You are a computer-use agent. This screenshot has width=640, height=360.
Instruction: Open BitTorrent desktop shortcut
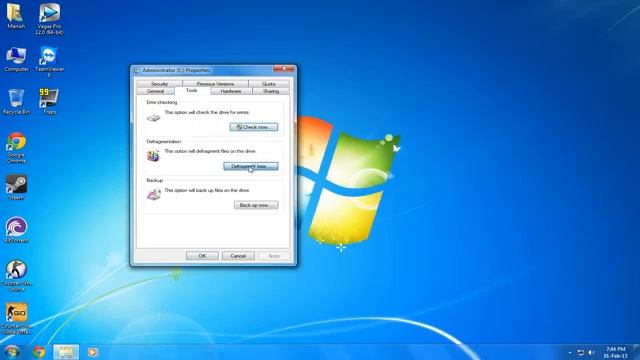tap(16, 231)
